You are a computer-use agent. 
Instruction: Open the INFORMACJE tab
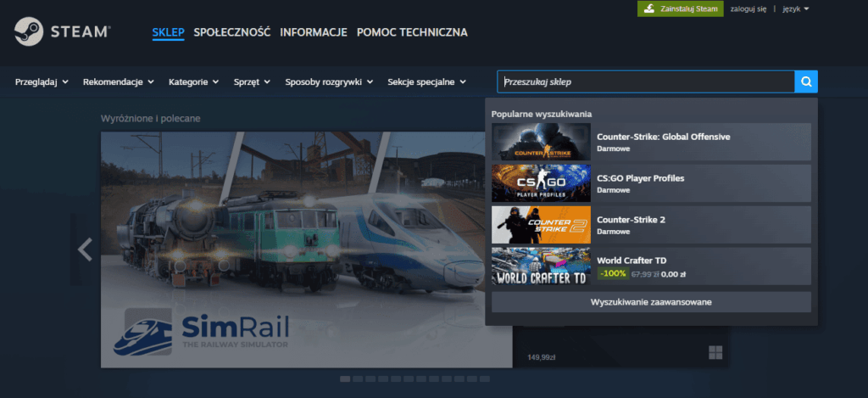coord(314,32)
